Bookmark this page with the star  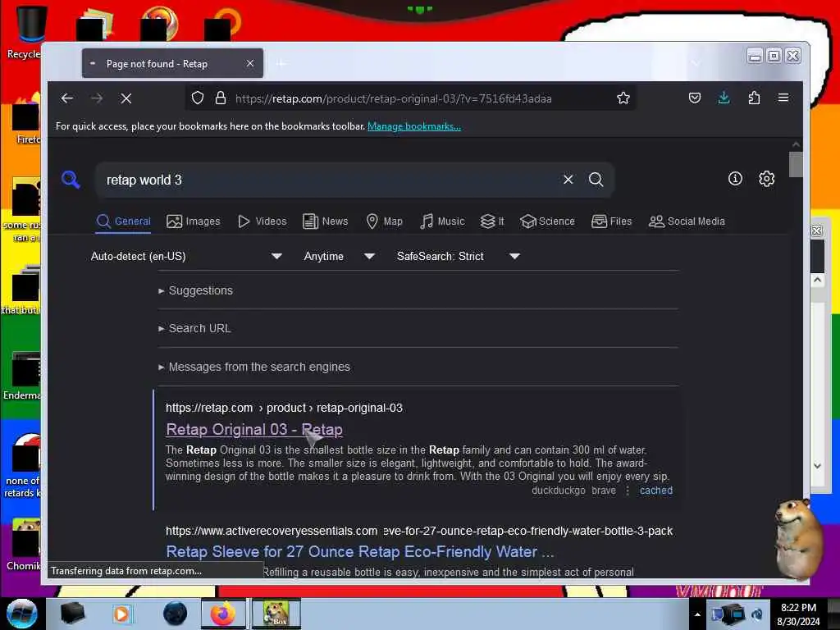coord(623,98)
